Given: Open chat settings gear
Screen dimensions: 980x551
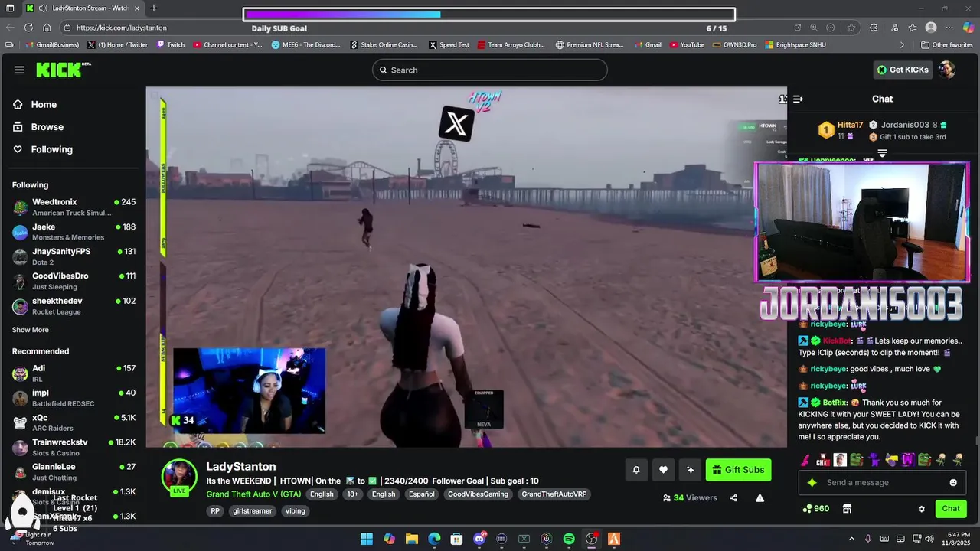Looking at the screenshot, I should (x=922, y=509).
